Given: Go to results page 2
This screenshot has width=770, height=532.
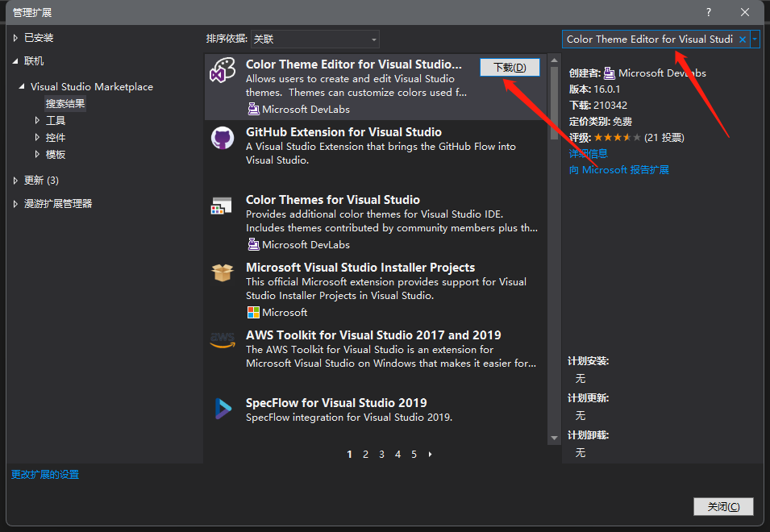Looking at the screenshot, I should 365,455.
